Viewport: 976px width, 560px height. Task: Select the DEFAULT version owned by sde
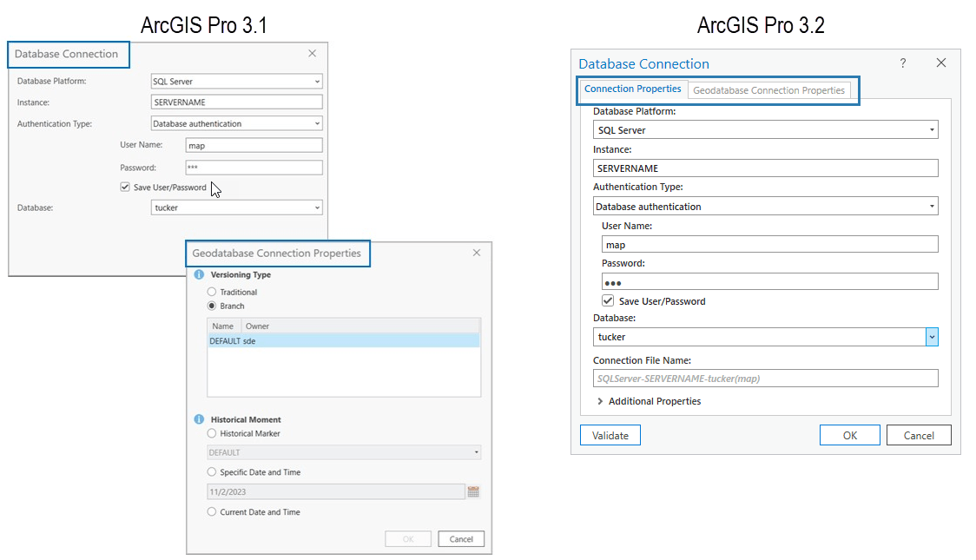coord(243,340)
